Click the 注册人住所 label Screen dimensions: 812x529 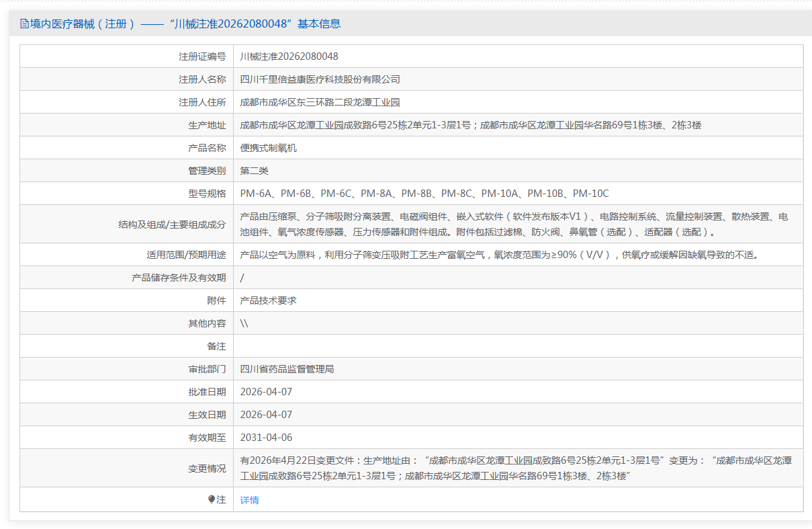tap(202, 102)
